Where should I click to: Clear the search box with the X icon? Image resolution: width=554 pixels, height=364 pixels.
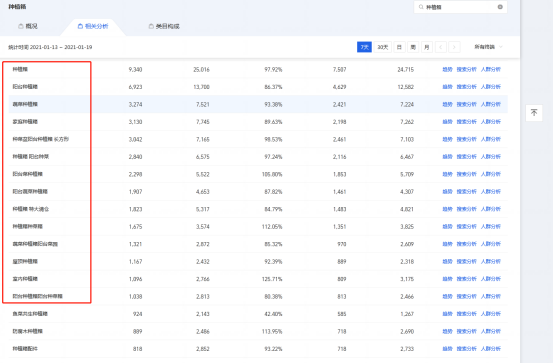[x=500, y=7]
